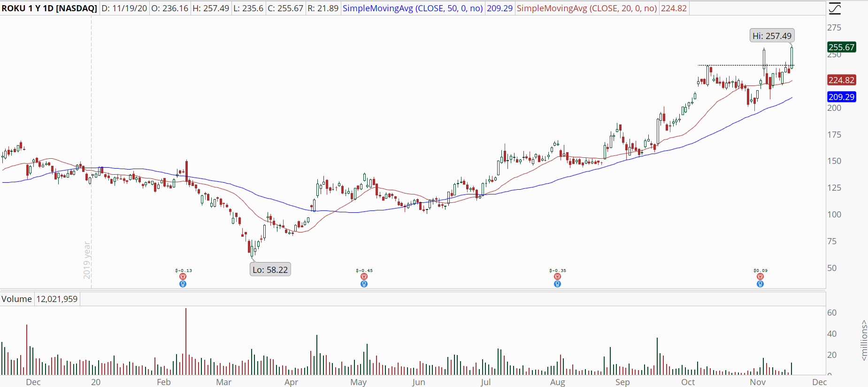Click the Volume study label
The height and width of the screenshot is (387, 868).
16,299
